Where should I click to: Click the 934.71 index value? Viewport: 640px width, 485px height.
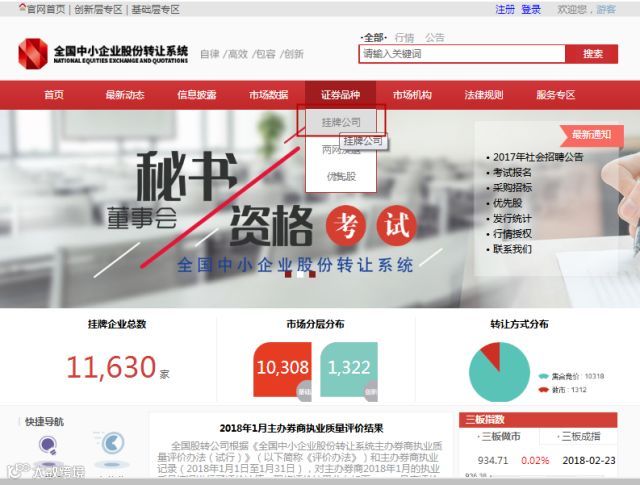[493, 461]
